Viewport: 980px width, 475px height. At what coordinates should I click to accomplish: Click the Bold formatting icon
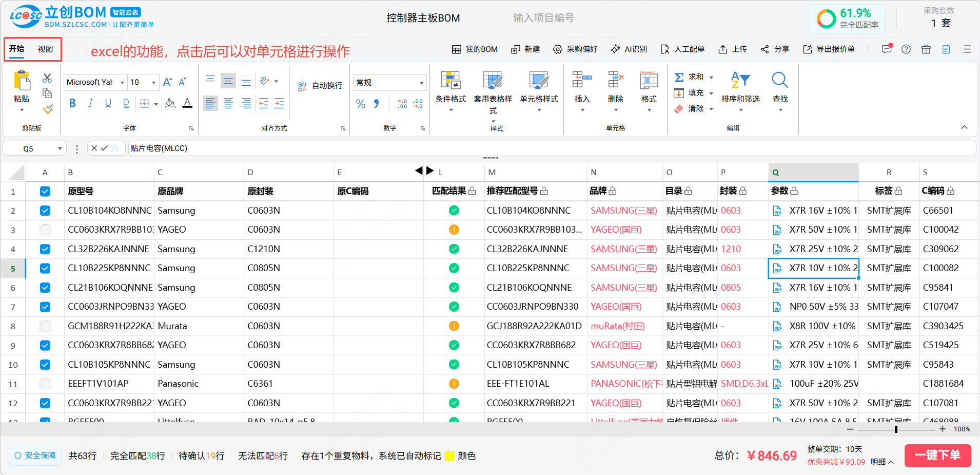click(72, 103)
